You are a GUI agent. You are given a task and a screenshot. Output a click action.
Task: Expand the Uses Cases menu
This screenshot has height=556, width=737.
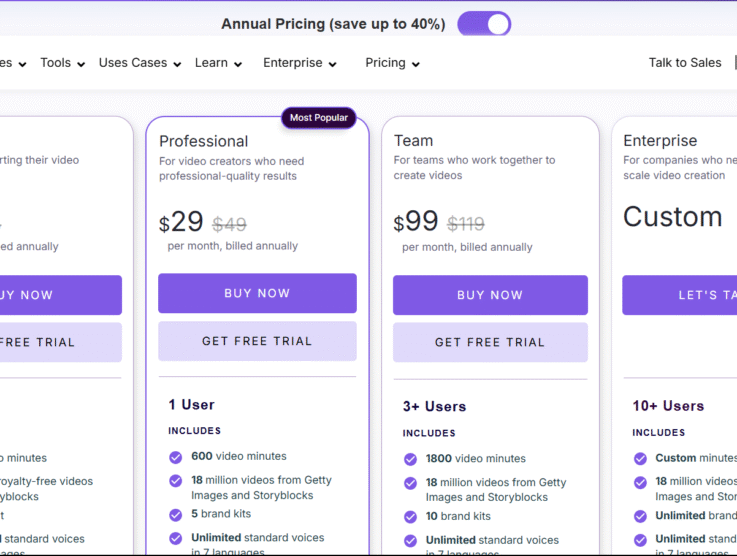point(140,63)
